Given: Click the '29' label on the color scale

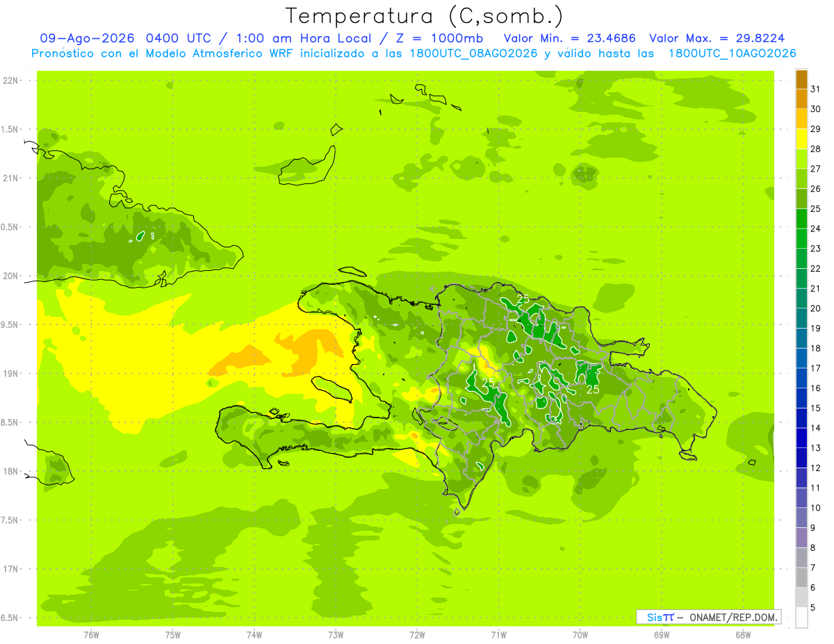Looking at the screenshot, I should click(x=816, y=129).
